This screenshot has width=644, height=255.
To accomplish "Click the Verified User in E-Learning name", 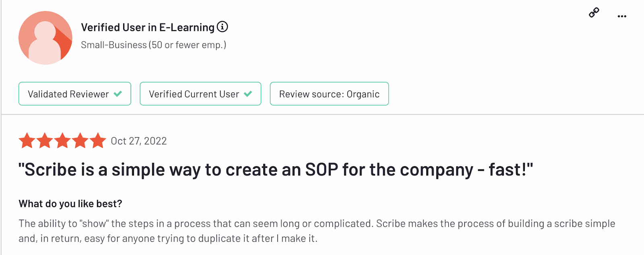I will (148, 27).
